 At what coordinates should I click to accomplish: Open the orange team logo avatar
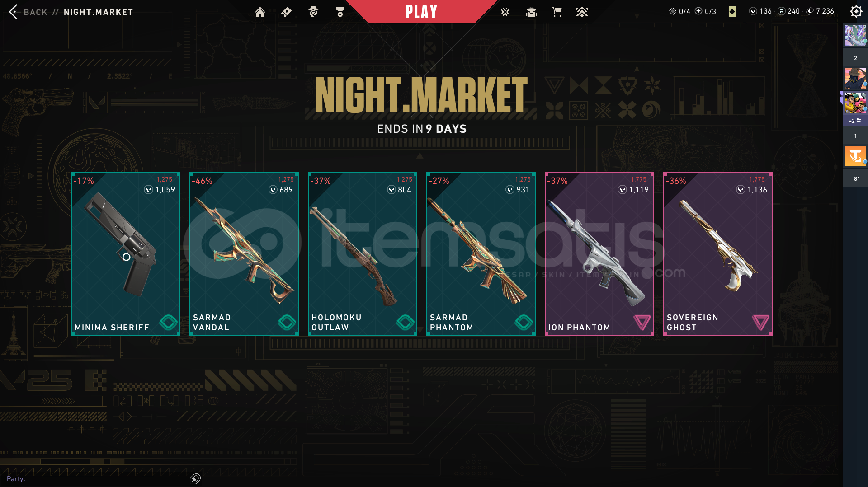pos(855,156)
